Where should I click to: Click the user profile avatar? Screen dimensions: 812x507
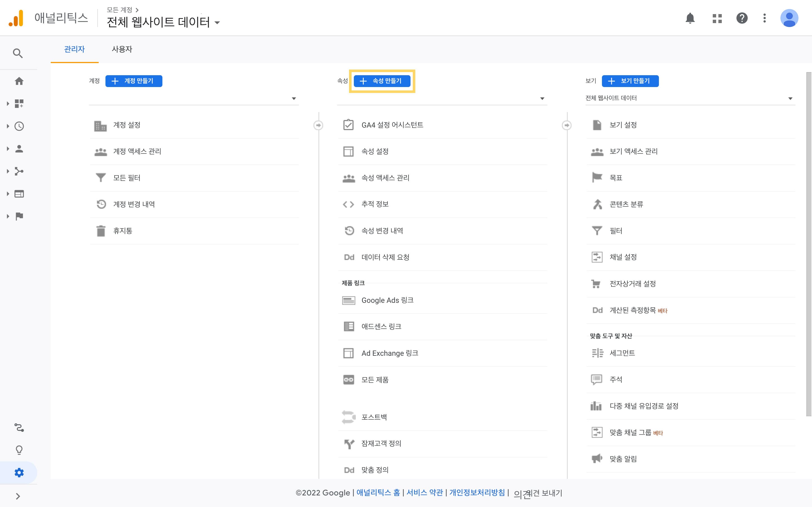[789, 18]
